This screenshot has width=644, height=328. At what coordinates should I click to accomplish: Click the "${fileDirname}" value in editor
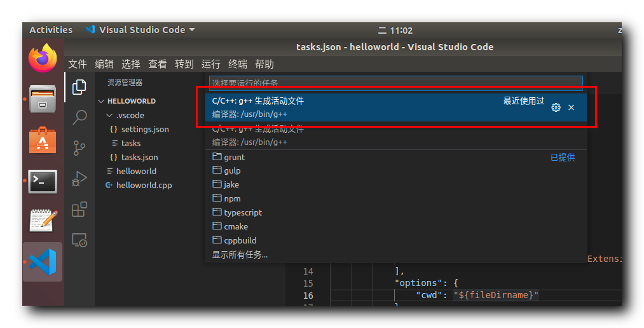[496, 295]
